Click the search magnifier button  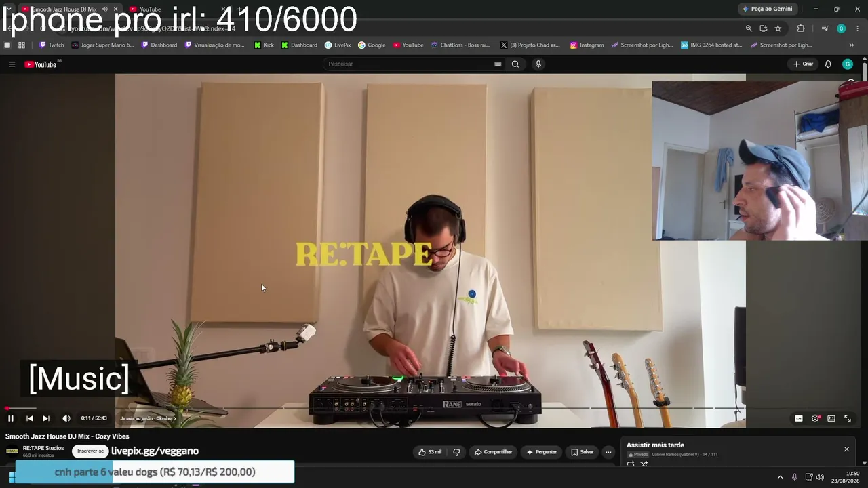(515, 64)
